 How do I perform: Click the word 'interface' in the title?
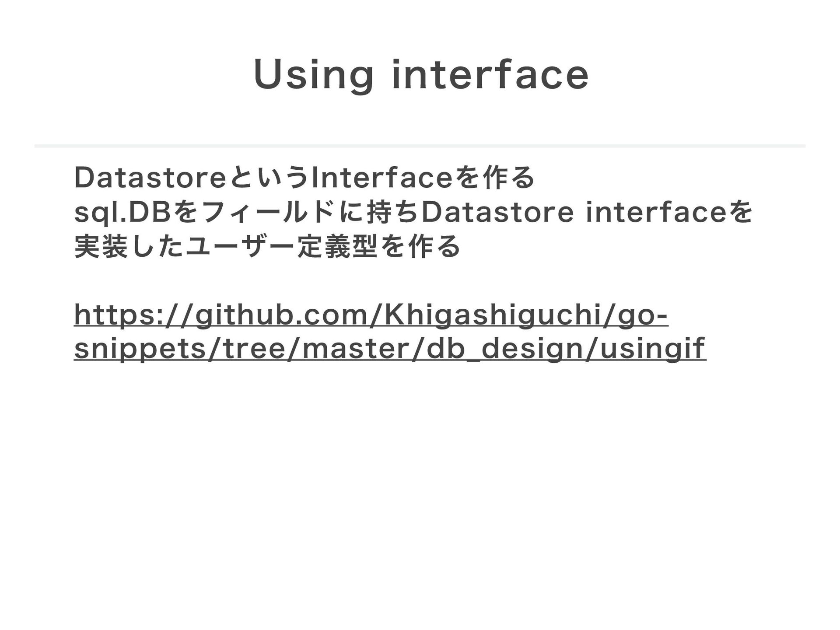point(490,75)
